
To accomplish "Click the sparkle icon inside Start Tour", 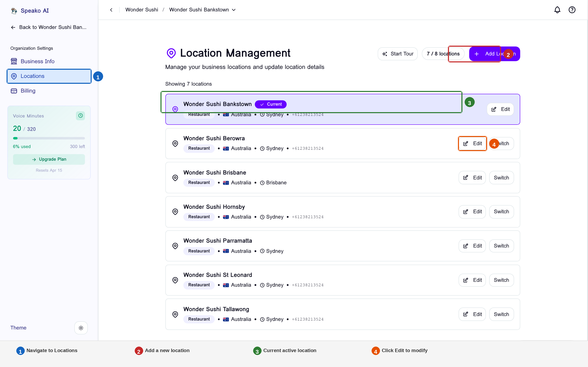I will pos(385,54).
